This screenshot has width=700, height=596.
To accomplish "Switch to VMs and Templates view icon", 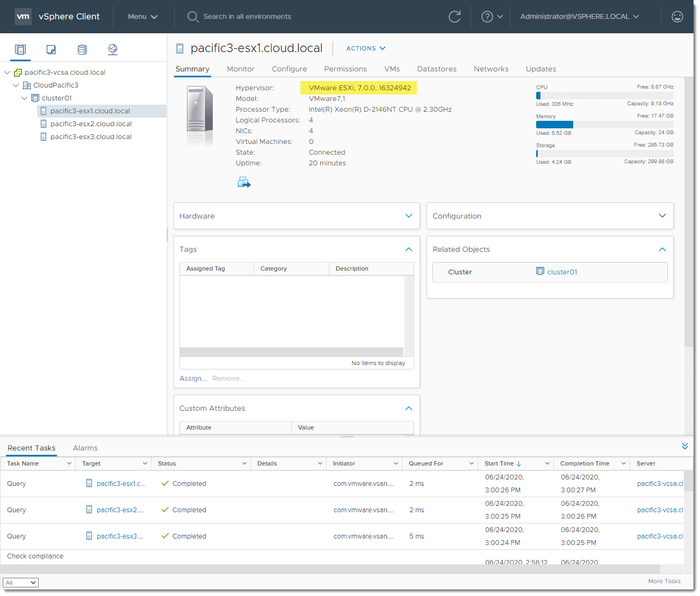I will 51,49.
